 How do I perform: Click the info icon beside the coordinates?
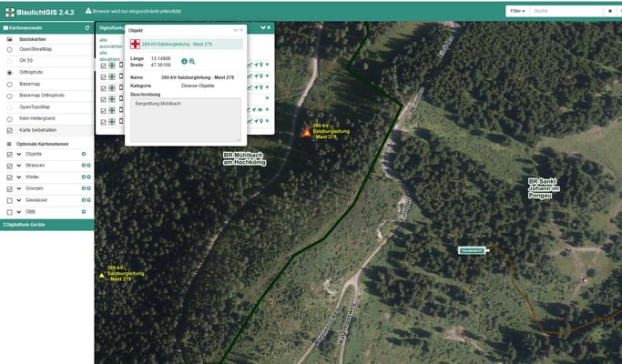click(184, 62)
